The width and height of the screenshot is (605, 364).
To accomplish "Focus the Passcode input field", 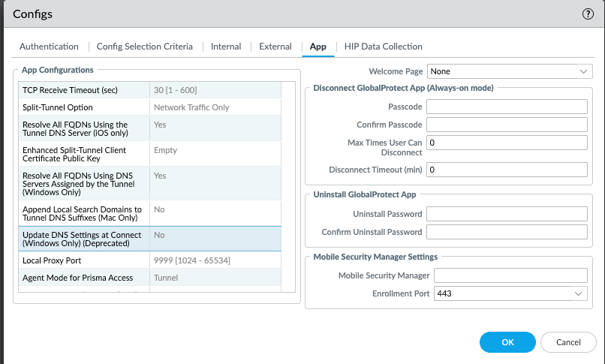I will click(507, 107).
